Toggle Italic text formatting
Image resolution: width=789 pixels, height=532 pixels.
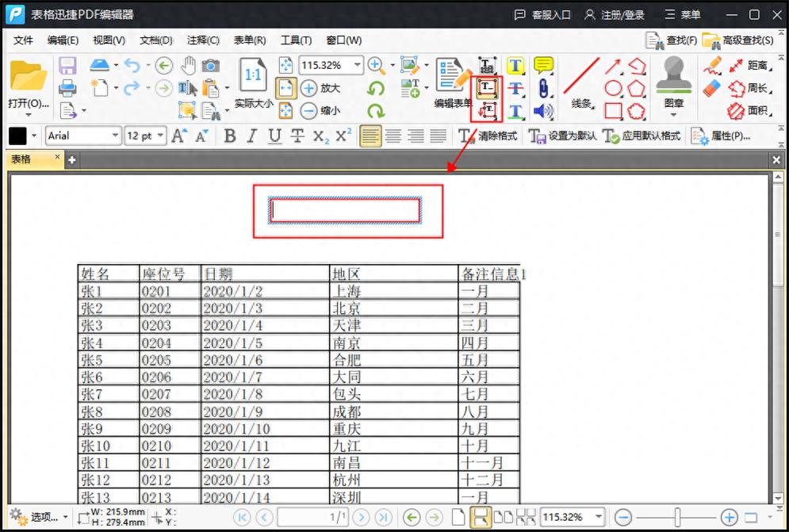[252, 136]
